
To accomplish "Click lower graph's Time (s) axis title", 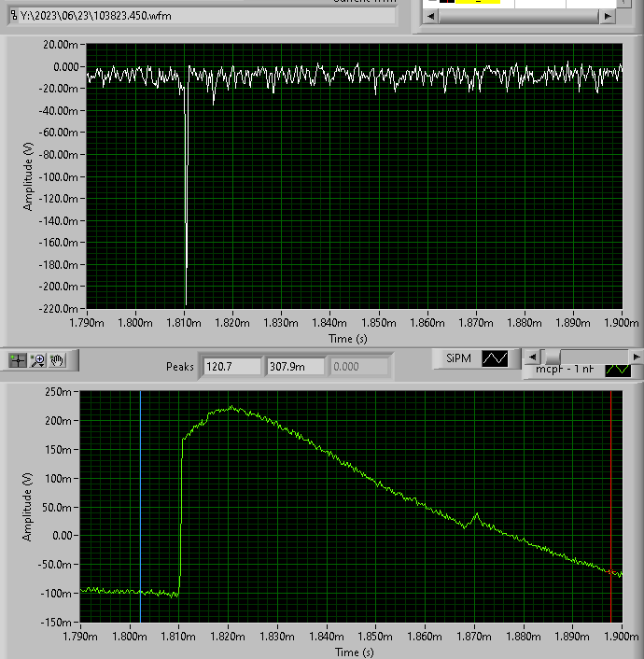I will (354, 652).
